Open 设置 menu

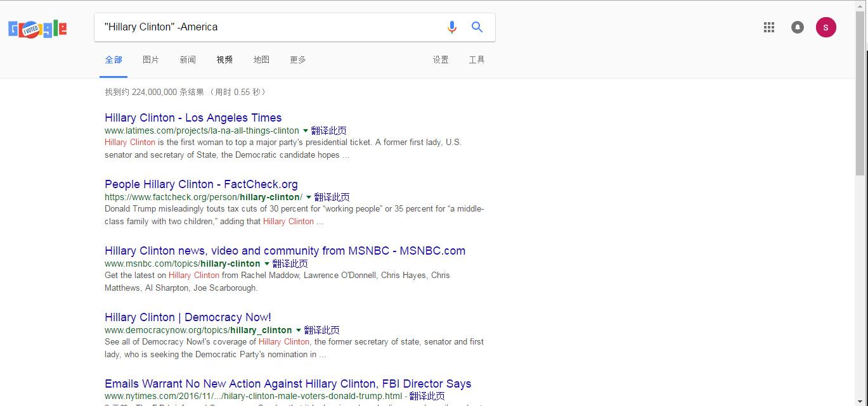[441, 60]
